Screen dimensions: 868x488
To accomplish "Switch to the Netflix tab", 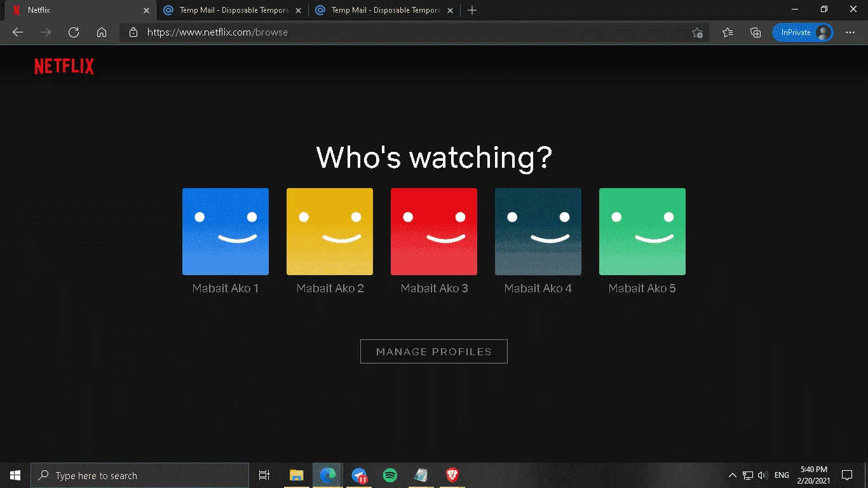I will coord(79,10).
